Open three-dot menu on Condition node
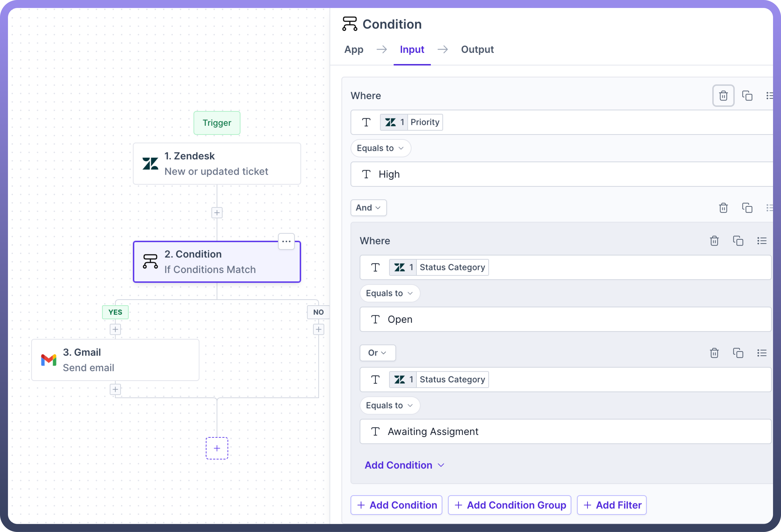The image size is (781, 532). (x=286, y=241)
